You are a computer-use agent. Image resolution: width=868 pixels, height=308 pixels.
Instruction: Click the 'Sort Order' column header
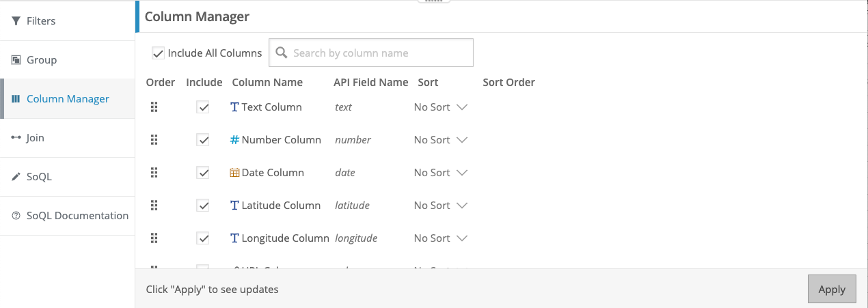point(508,83)
